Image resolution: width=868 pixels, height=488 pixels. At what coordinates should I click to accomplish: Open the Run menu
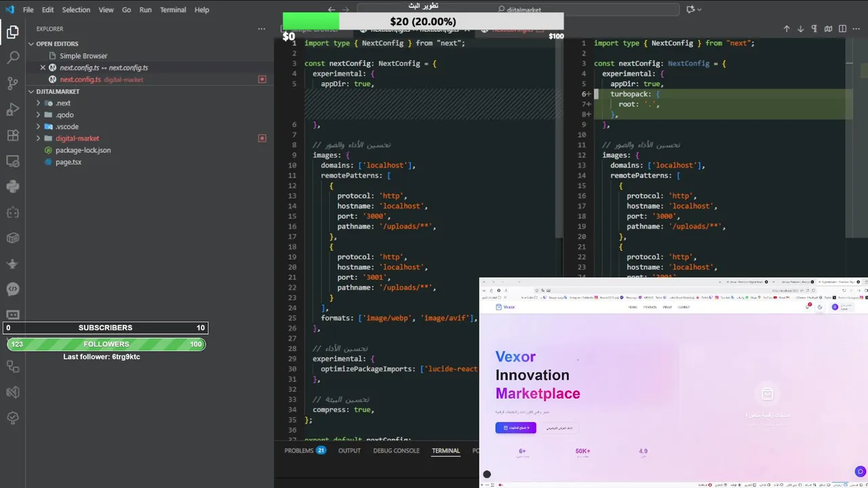pos(146,9)
